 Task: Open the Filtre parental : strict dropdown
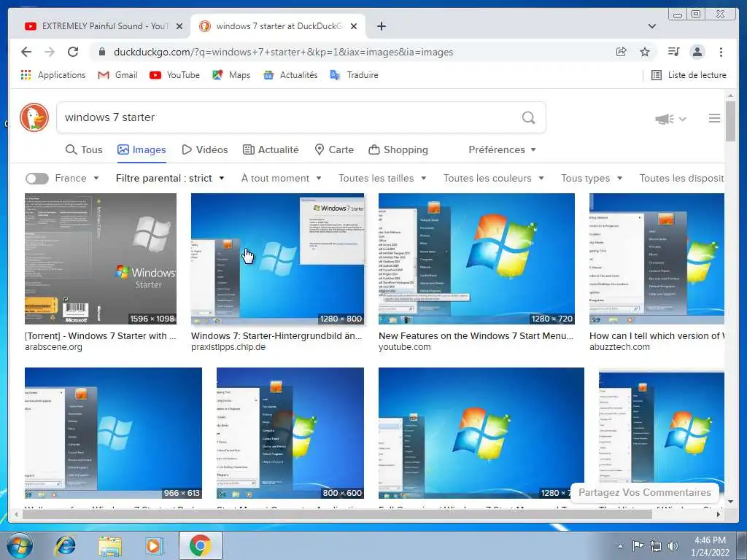pos(169,178)
